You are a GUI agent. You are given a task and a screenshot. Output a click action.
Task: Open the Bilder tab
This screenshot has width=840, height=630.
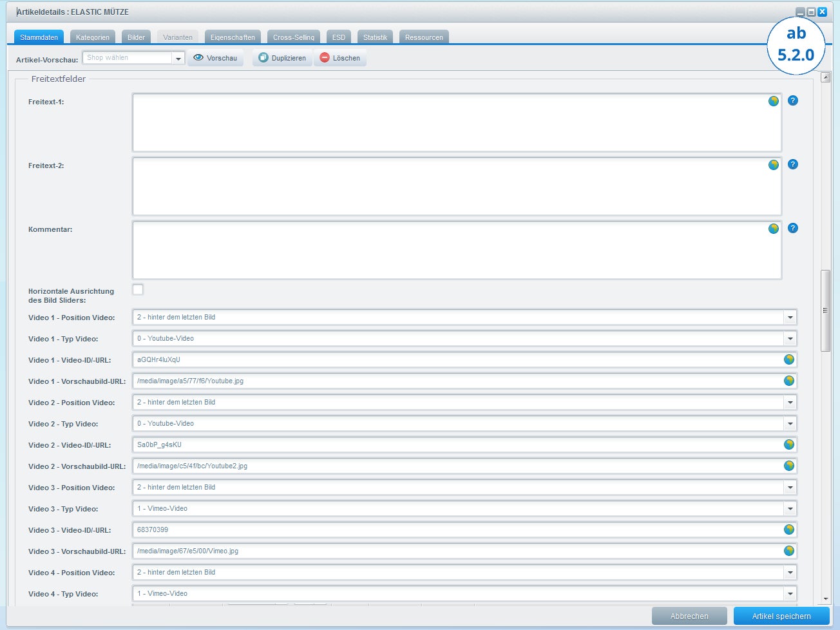pos(136,37)
